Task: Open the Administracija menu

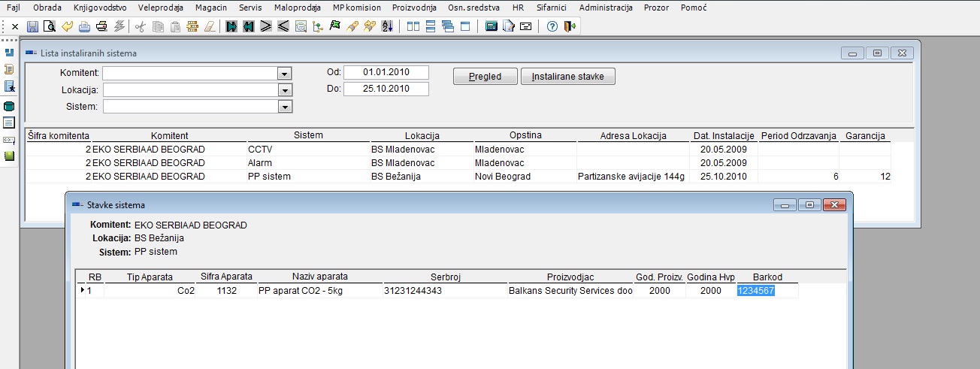Action: click(x=606, y=8)
